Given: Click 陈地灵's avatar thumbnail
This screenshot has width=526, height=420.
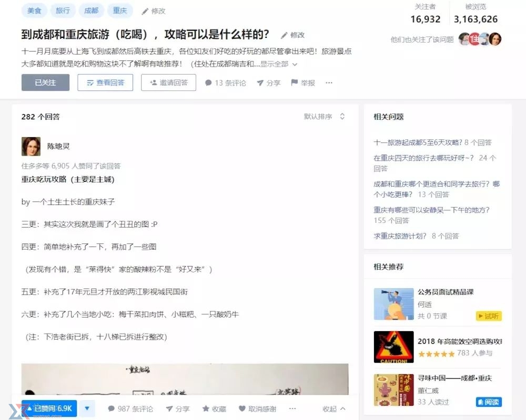Looking at the screenshot, I should point(31,146).
